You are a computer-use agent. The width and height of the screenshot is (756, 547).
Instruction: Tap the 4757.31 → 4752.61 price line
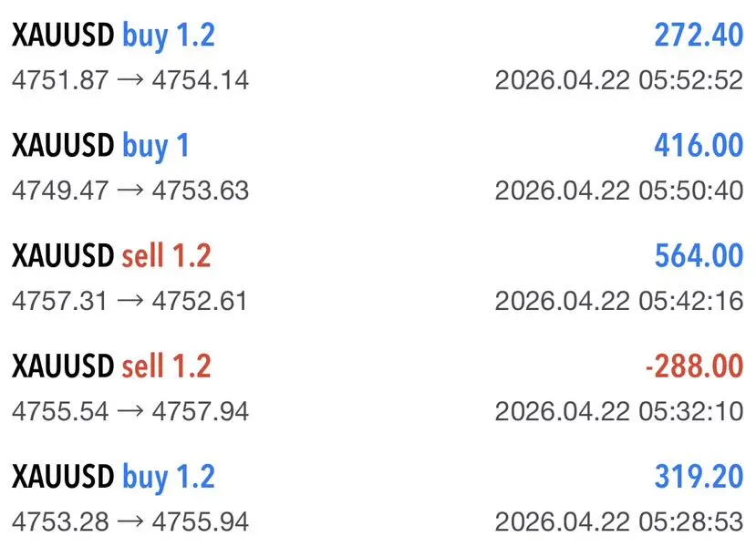click(x=129, y=301)
